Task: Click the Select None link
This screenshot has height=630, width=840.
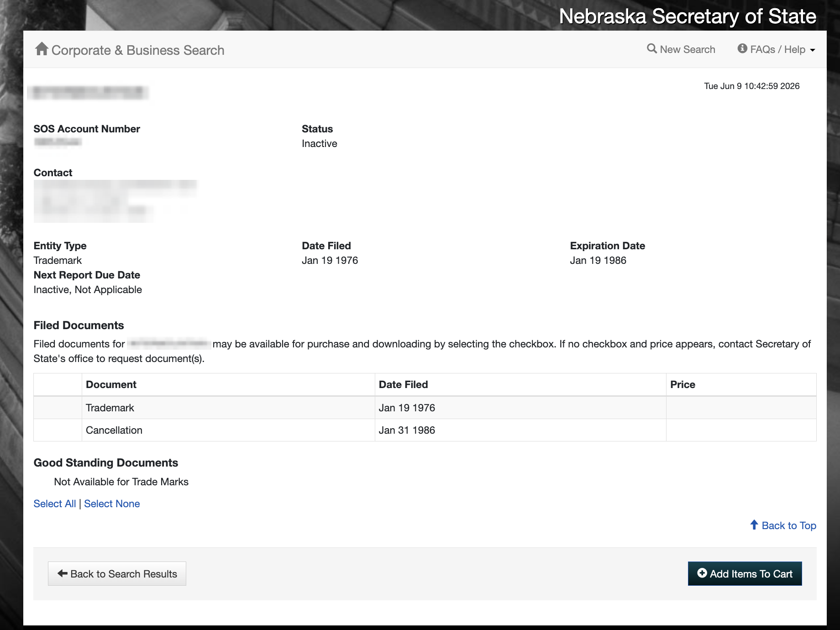Action: (x=112, y=504)
